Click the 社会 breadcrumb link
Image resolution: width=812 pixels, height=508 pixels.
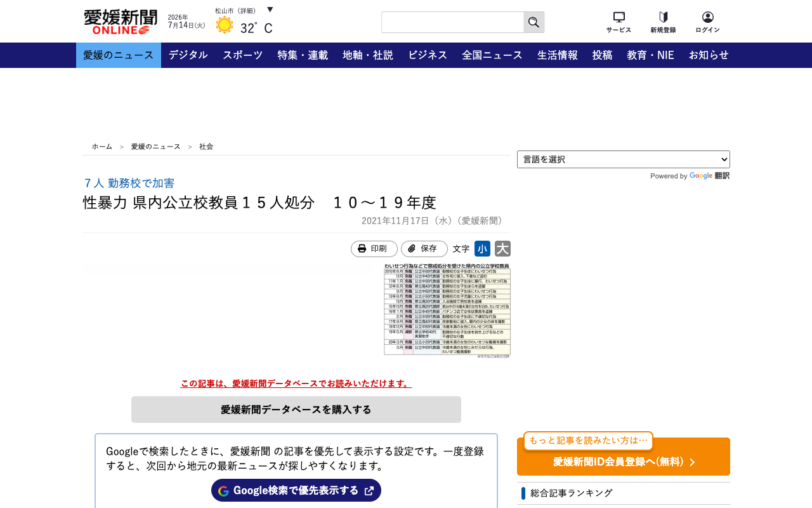(206, 147)
